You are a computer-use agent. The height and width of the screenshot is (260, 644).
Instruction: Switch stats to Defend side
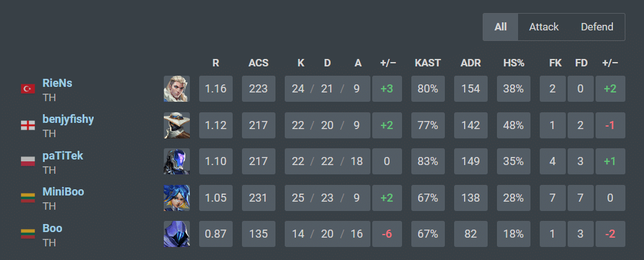(x=597, y=27)
